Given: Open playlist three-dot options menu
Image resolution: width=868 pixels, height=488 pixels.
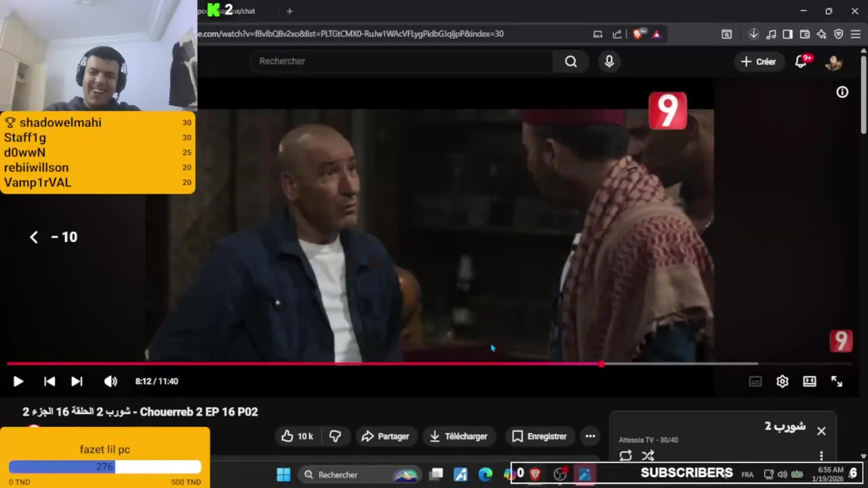Looking at the screenshot, I should coord(821,455).
